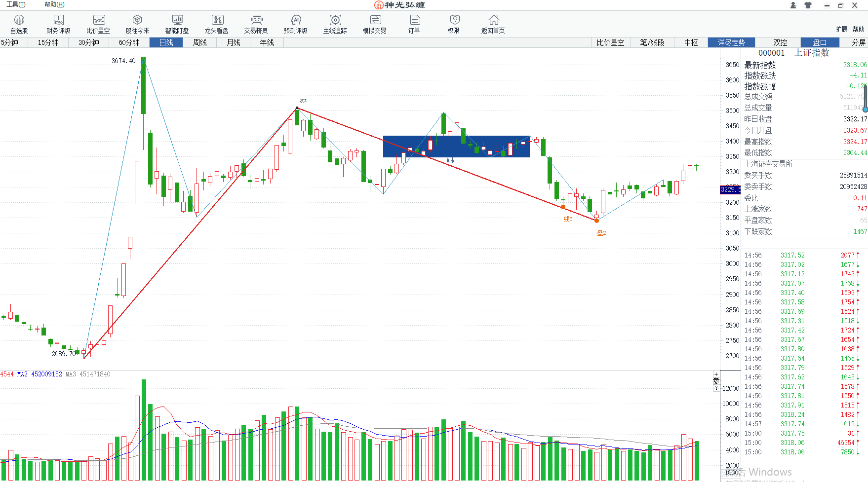Viewport: 868px width, 482px height.
Task: Click the skin/theme shirt icon
Action: click(808, 5)
